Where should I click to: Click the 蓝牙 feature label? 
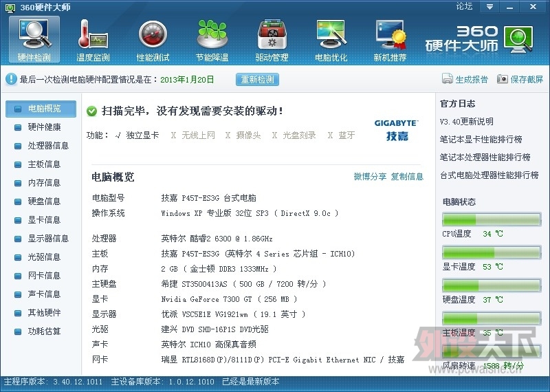(346, 135)
